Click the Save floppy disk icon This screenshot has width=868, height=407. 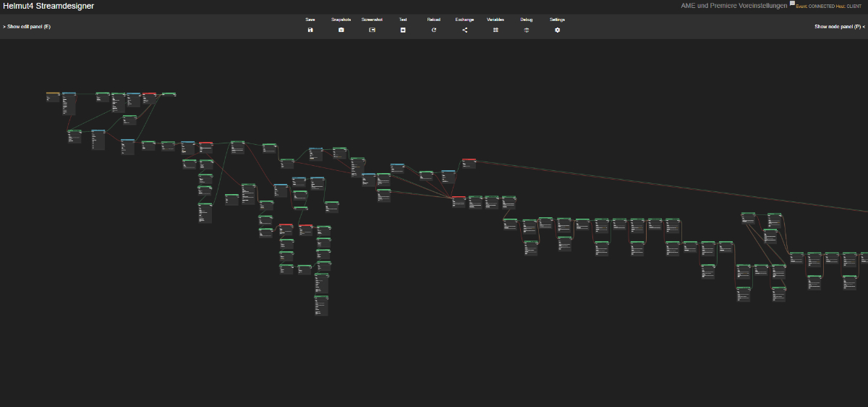[310, 30]
